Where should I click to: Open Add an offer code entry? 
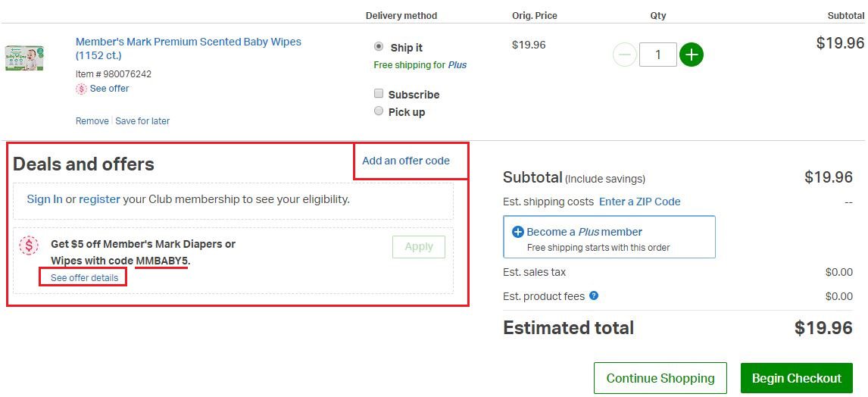406,161
